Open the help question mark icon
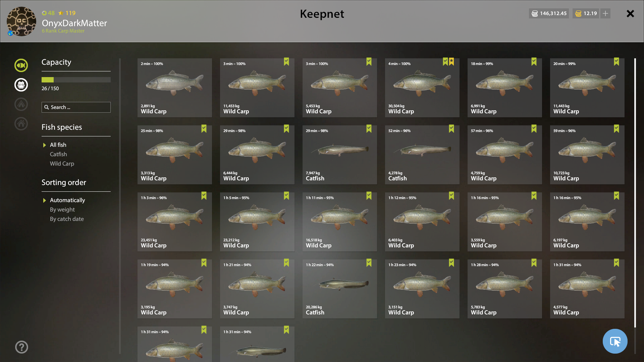The height and width of the screenshot is (362, 644). pos(21,347)
